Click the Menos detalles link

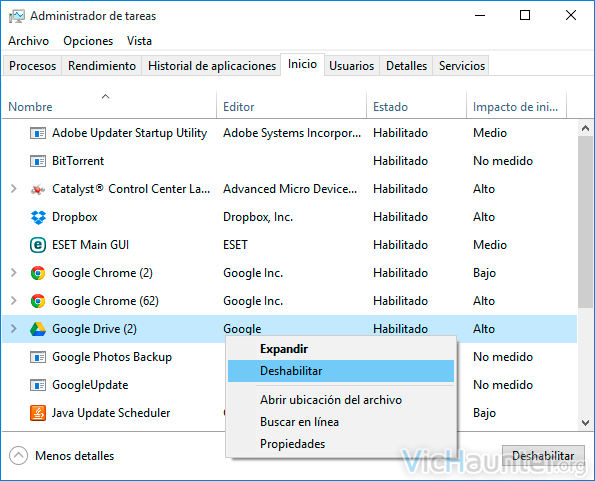pyautogui.click(x=75, y=456)
